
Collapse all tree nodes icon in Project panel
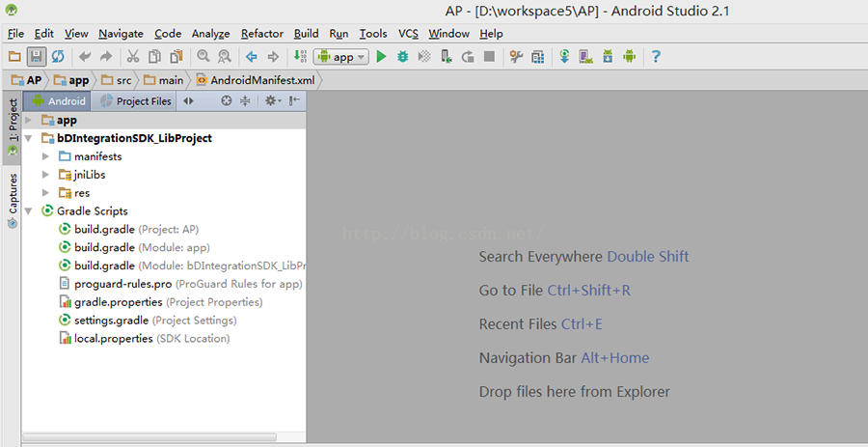point(245,100)
